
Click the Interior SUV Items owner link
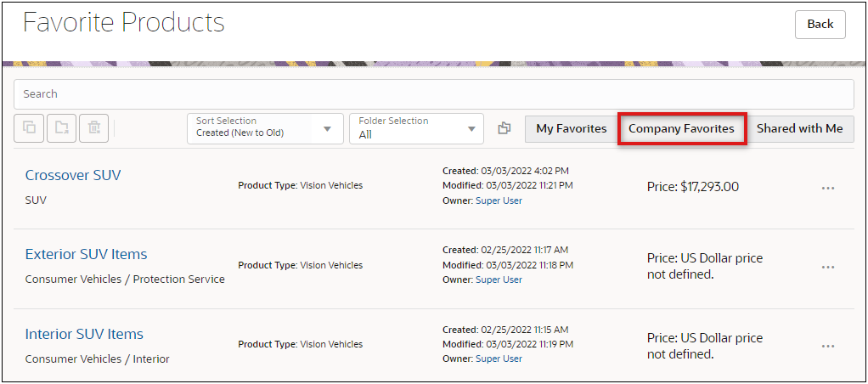pyautogui.click(x=499, y=359)
